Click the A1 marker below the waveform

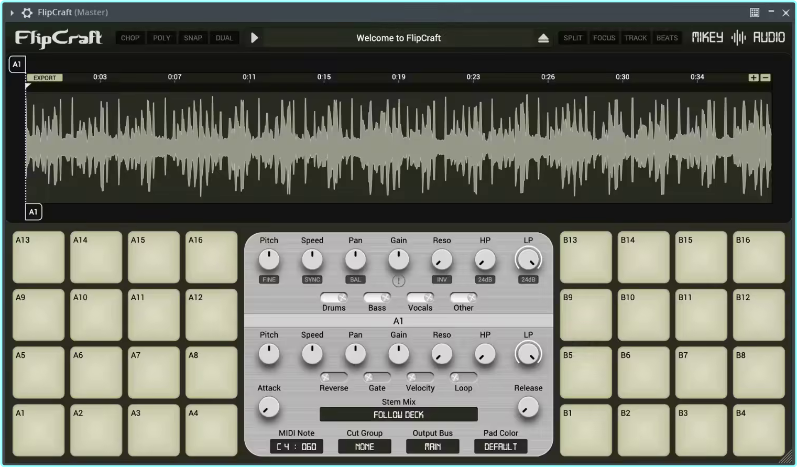click(x=33, y=212)
